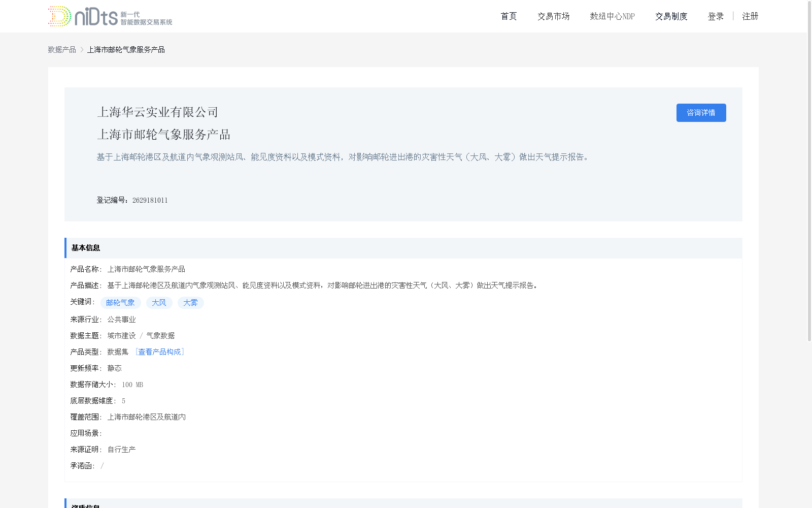This screenshot has height=508, width=812.
Task: Go to 数据产品 breadcrumb
Action: [62, 49]
